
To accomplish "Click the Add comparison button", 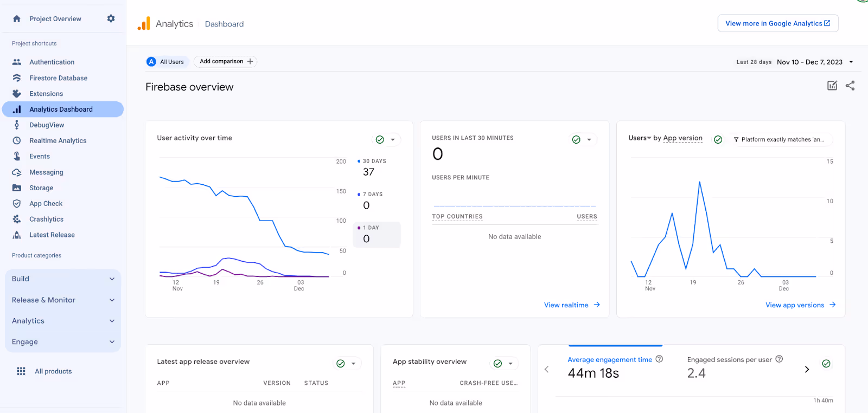I will [225, 61].
